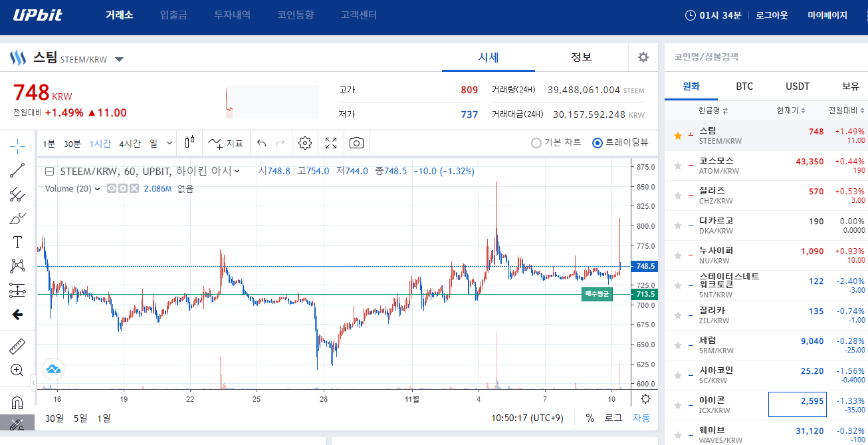This screenshot has height=445, width=868.
Task: Click the coin name search field
Action: 766,57
